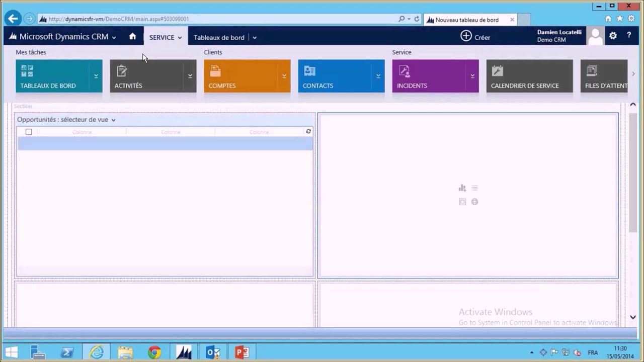The image size is (644, 362).
Task: Open the browser favorites star
Action: coord(620,19)
